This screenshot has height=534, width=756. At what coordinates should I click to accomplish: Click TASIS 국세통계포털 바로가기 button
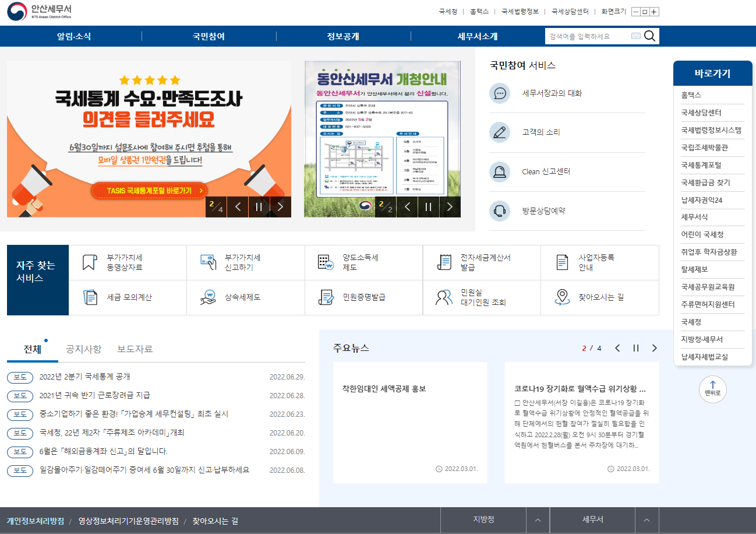149,191
